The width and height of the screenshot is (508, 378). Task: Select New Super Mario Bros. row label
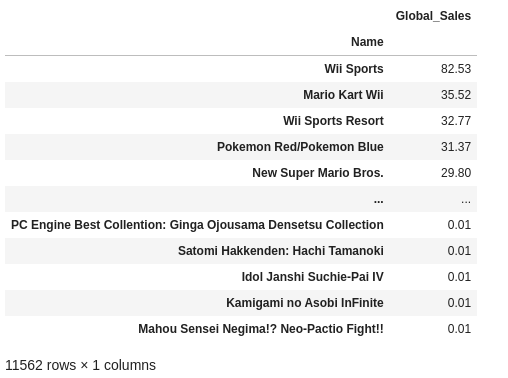(x=318, y=173)
